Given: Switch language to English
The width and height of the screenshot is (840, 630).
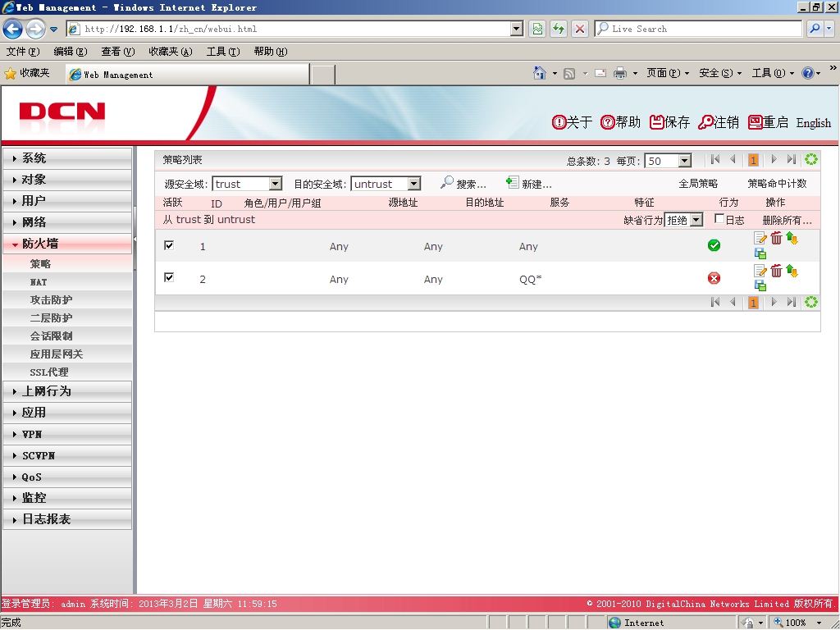Looking at the screenshot, I should point(814,123).
